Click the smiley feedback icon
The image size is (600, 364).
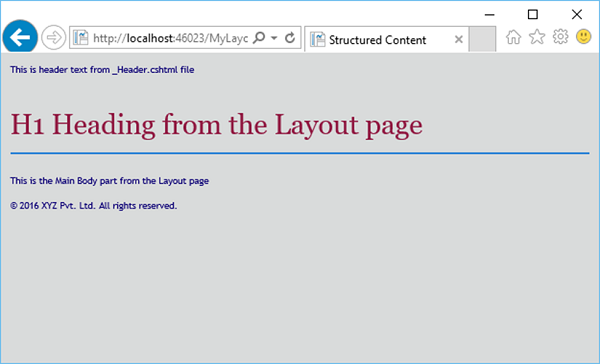[x=584, y=37]
